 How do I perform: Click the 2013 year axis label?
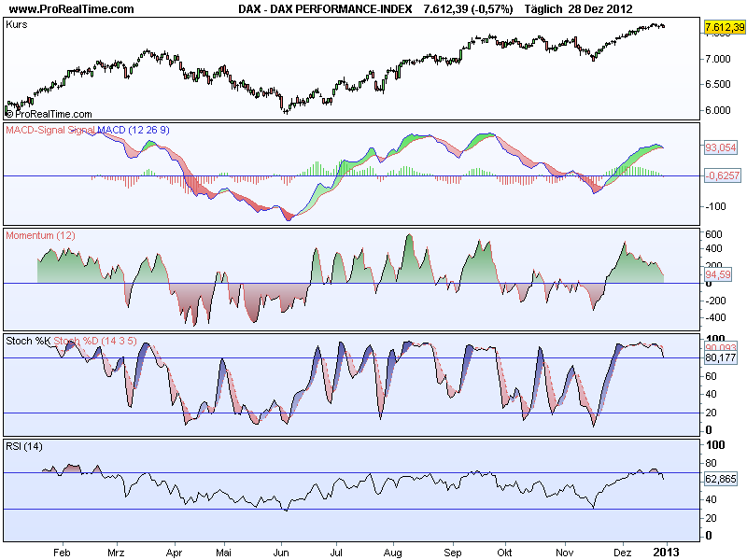coord(666,552)
